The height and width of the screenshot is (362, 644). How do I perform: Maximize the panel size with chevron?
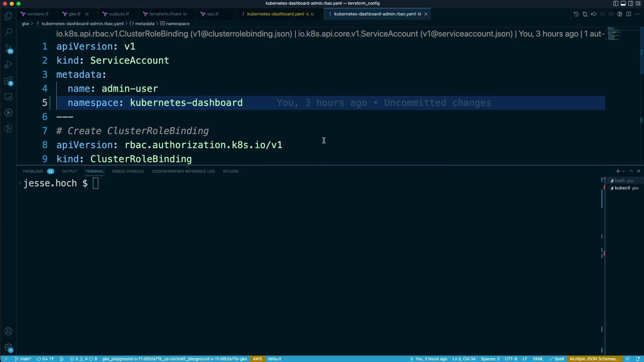631,171
